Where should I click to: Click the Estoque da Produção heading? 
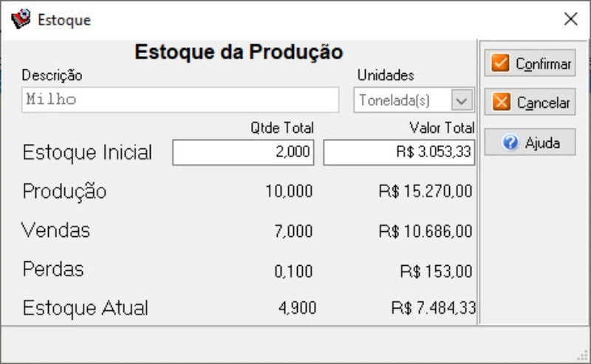[x=239, y=52]
